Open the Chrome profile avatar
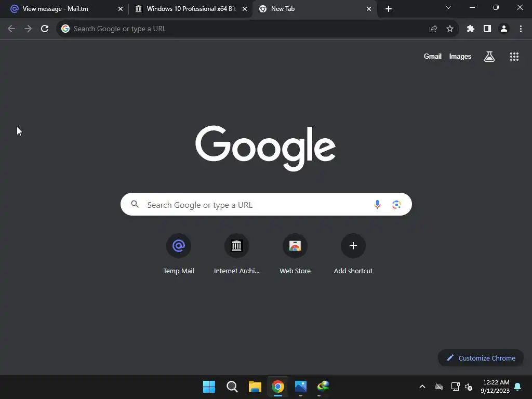532x399 pixels. (504, 29)
